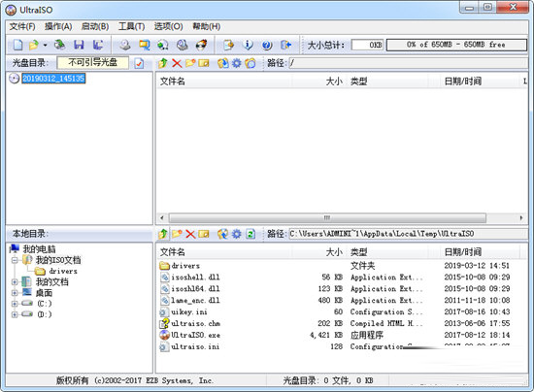Open the 选项(O) menu
Image resolution: width=534 pixels, height=392 pixels.
[168, 26]
